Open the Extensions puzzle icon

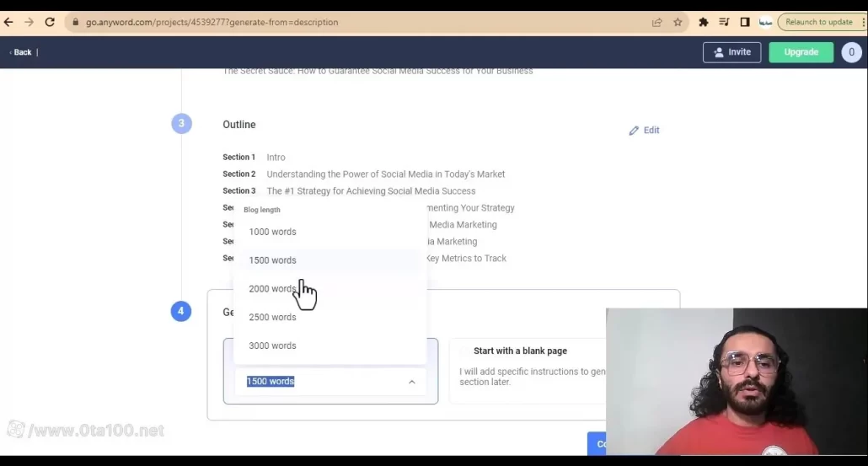point(703,22)
